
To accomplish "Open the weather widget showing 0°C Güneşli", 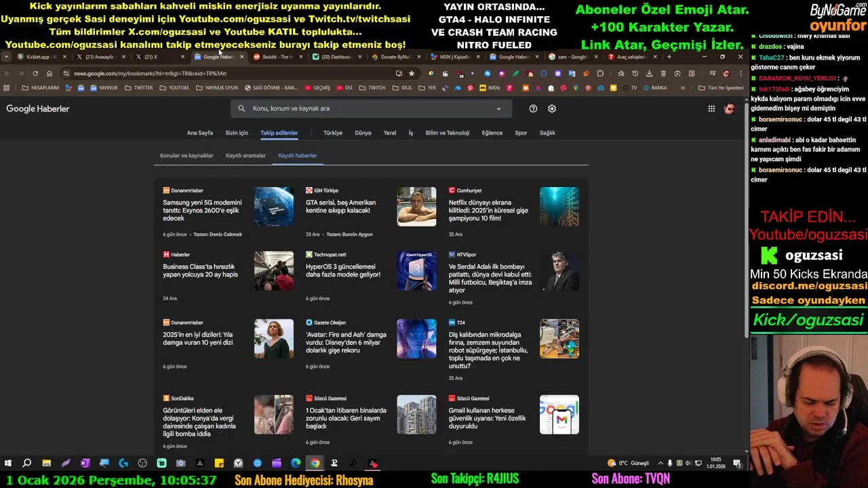I will pyautogui.click(x=628, y=464).
